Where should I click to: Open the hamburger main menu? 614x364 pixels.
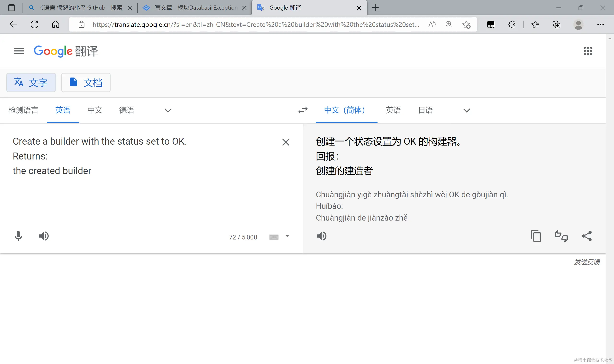(19, 51)
